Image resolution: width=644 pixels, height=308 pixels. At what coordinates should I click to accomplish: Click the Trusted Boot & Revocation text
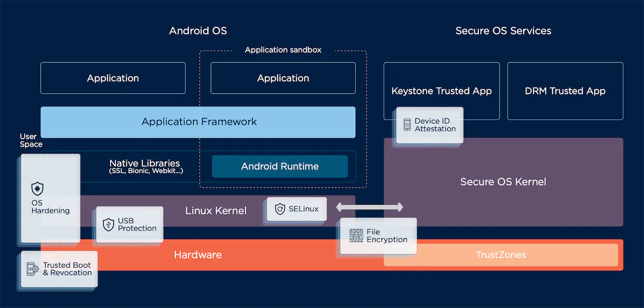point(67,269)
